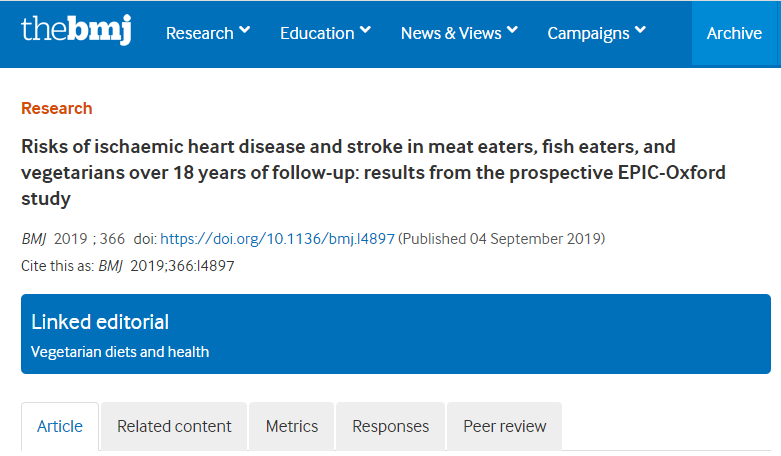
Task: Open the Responses tab
Action: (x=390, y=427)
